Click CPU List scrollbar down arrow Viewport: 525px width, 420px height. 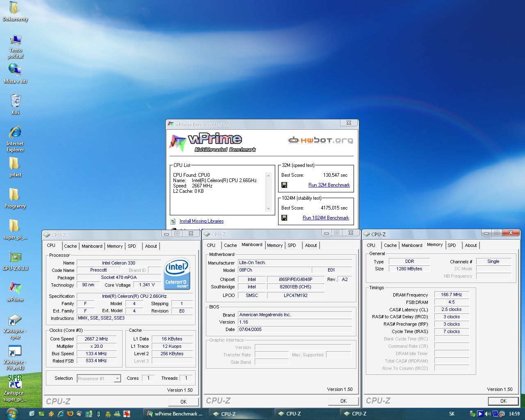pyautogui.click(x=269, y=209)
